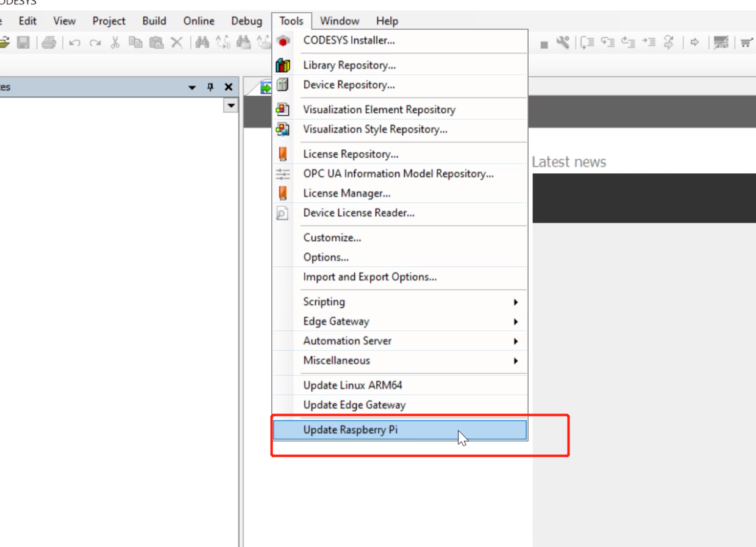Pin the left panel with pushpin icon
Image resolution: width=756 pixels, height=547 pixels.
[210, 87]
